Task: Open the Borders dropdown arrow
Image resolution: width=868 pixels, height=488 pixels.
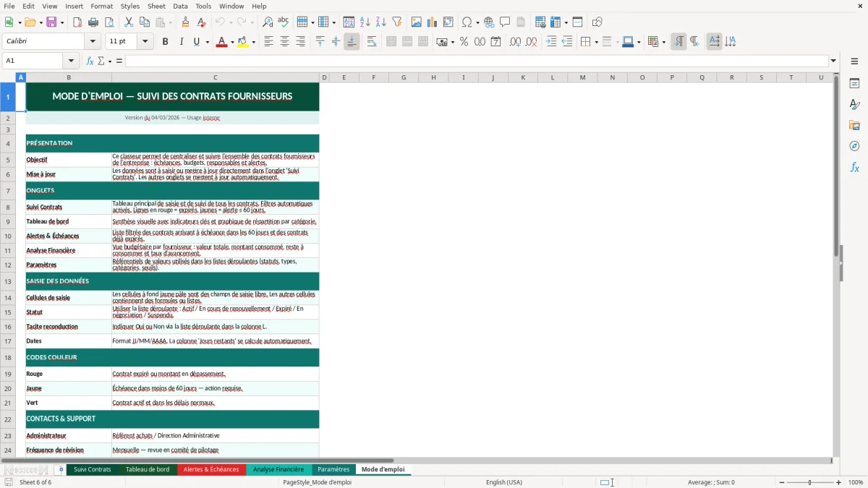Action: 595,42
